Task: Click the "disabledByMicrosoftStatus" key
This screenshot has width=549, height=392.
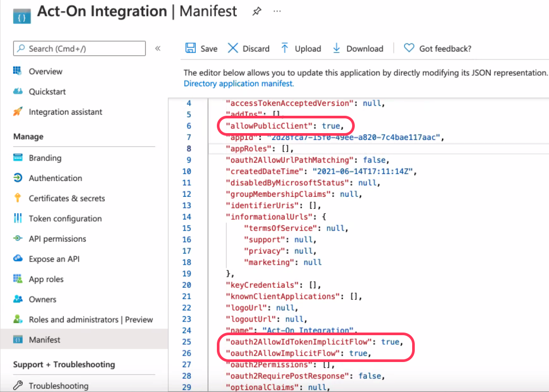Action: pyautogui.click(x=287, y=183)
